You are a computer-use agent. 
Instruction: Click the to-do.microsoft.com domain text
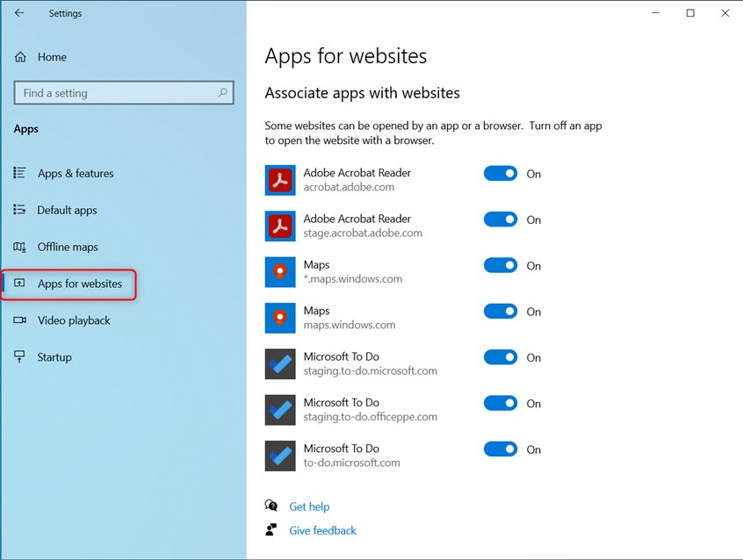(351, 463)
